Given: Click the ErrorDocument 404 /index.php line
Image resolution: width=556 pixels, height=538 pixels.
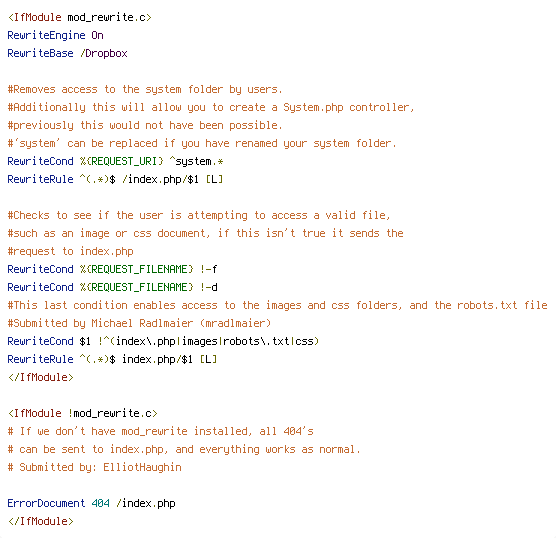Looking at the screenshot, I should 91,504.
